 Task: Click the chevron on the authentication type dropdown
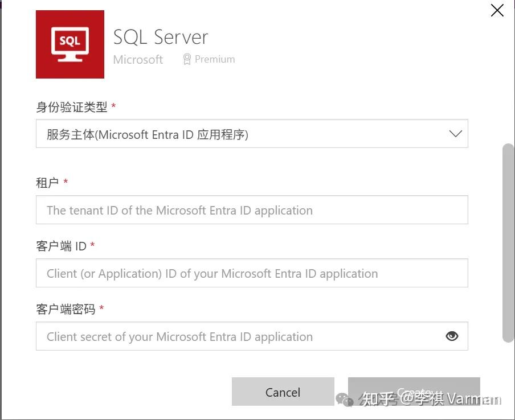tap(455, 134)
